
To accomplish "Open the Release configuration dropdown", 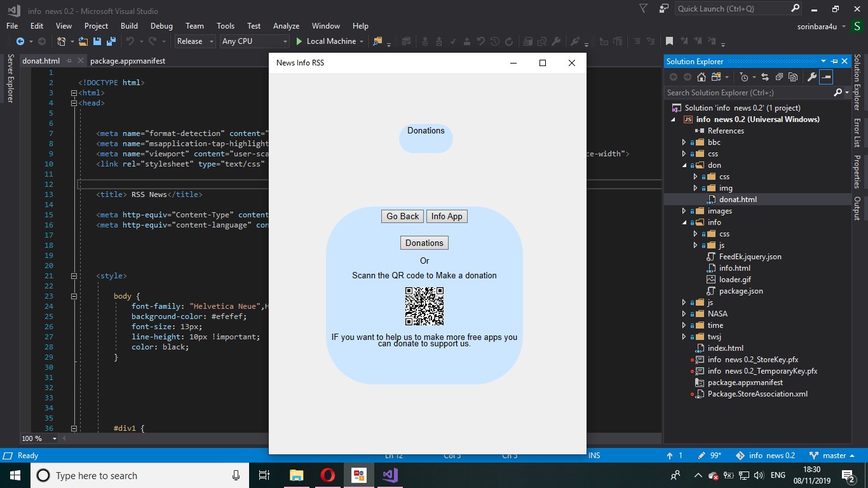I will 195,41.
